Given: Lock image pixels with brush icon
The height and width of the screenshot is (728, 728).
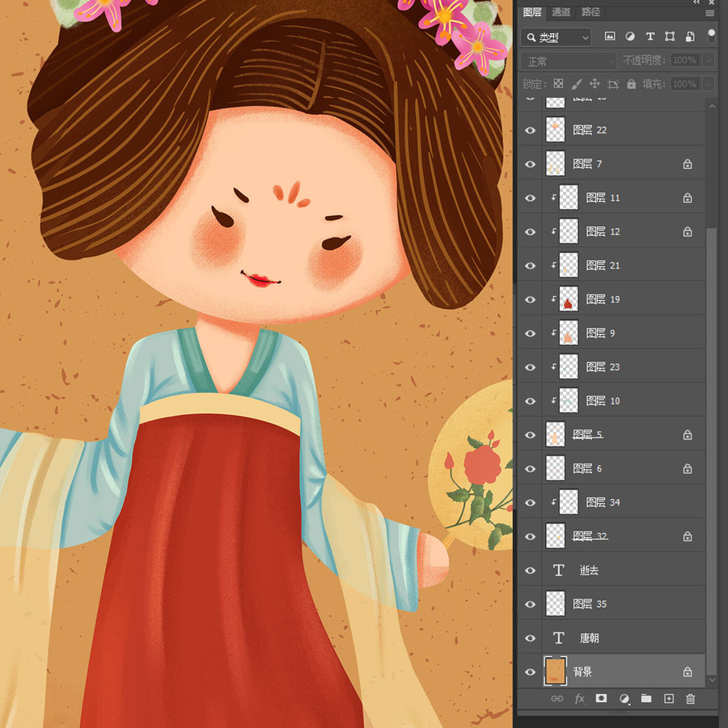Looking at the screenshot, I should point(576,83).
